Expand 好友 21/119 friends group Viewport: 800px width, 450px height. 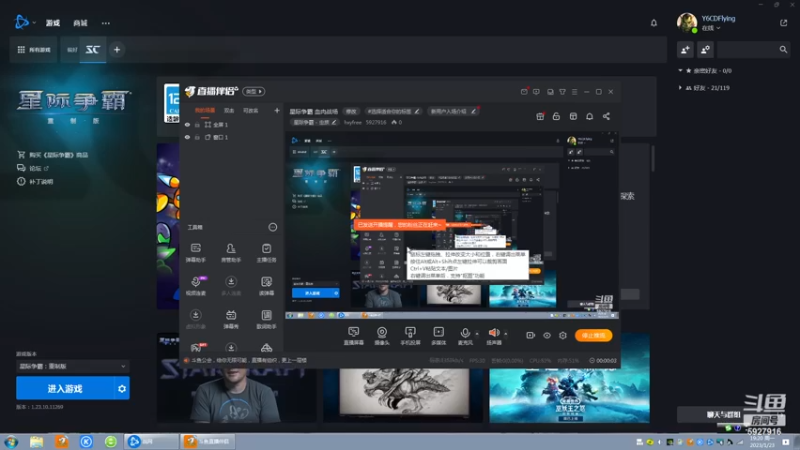click(x=704, y=88)
